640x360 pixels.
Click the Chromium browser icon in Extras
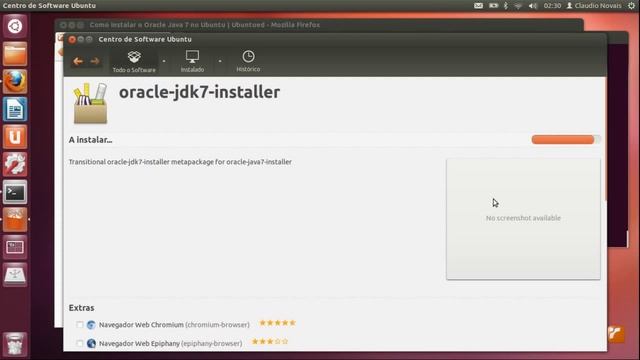(x=91, y=325)
